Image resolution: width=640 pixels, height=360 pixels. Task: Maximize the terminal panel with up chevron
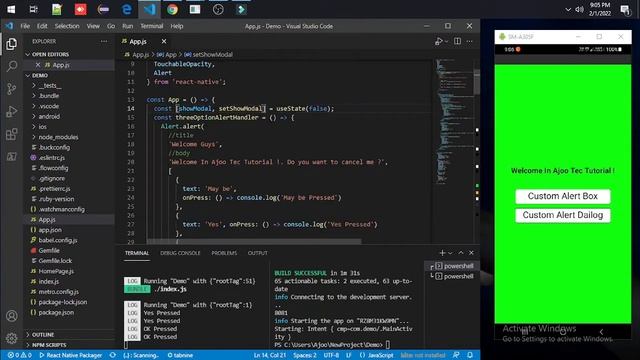pyautogui.click(x=461, y=253)
